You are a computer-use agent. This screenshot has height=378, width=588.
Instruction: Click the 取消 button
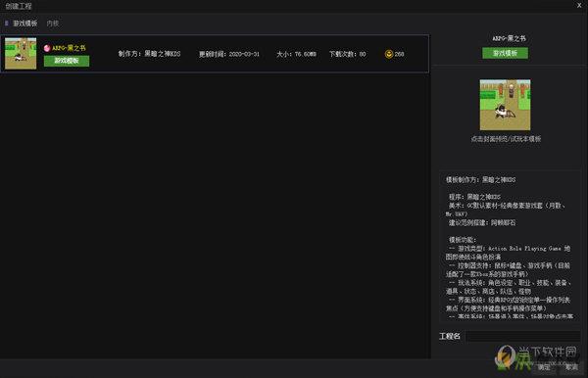pyautogui.click(x=571, y=367)
